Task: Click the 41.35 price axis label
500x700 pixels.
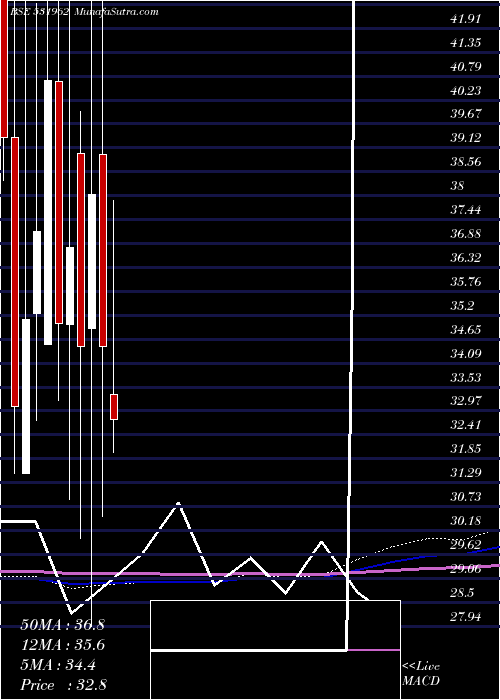Action: [x=466, y=43]
